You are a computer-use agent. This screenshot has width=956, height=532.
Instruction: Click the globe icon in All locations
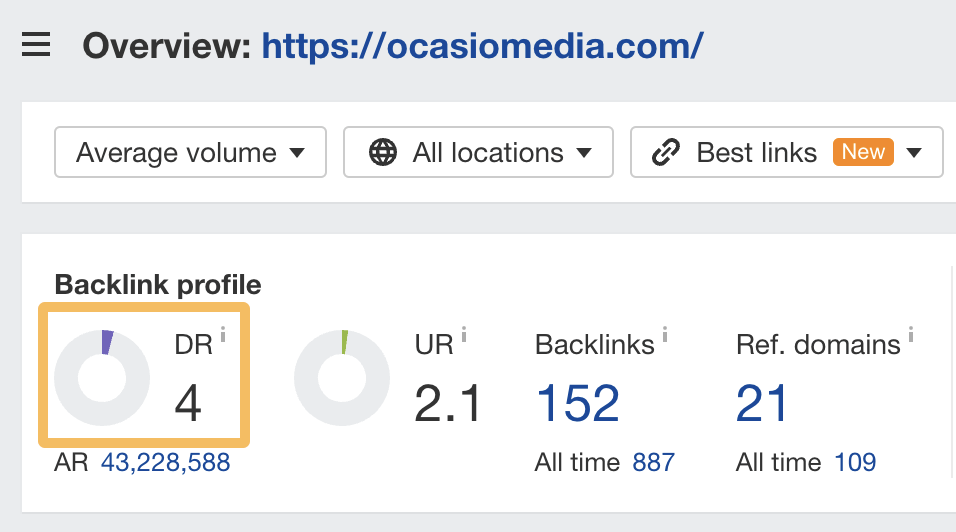383,153
